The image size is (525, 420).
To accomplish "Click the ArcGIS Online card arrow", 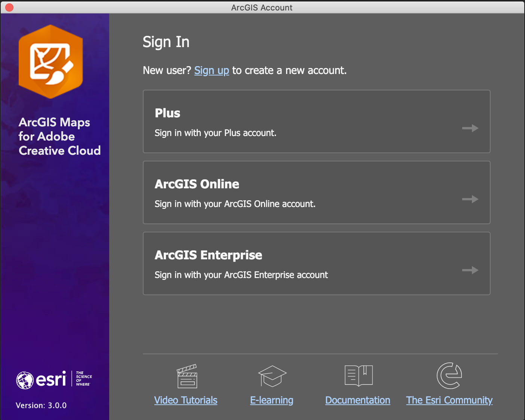I will click(x=470, y=199).
